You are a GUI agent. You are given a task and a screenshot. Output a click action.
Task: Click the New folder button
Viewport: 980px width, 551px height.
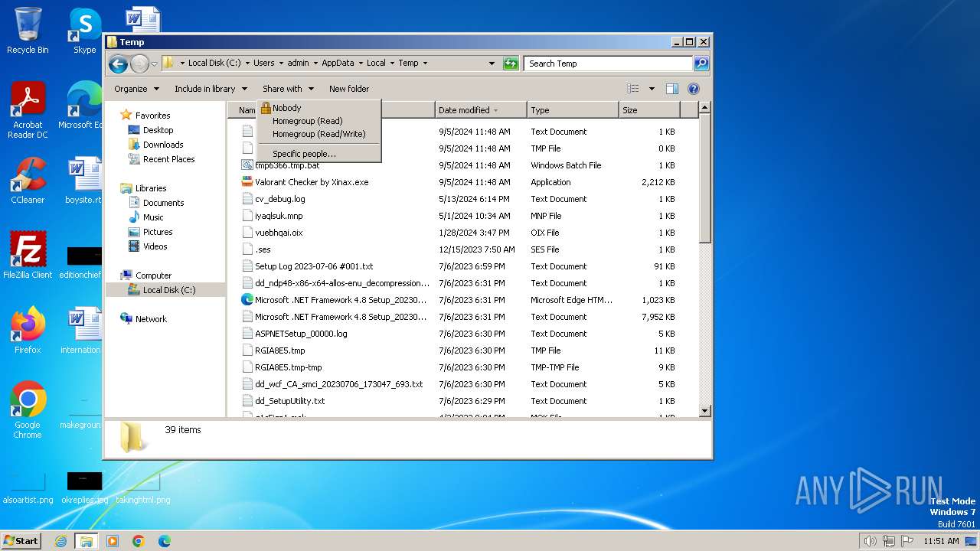(x=349, y=89)
